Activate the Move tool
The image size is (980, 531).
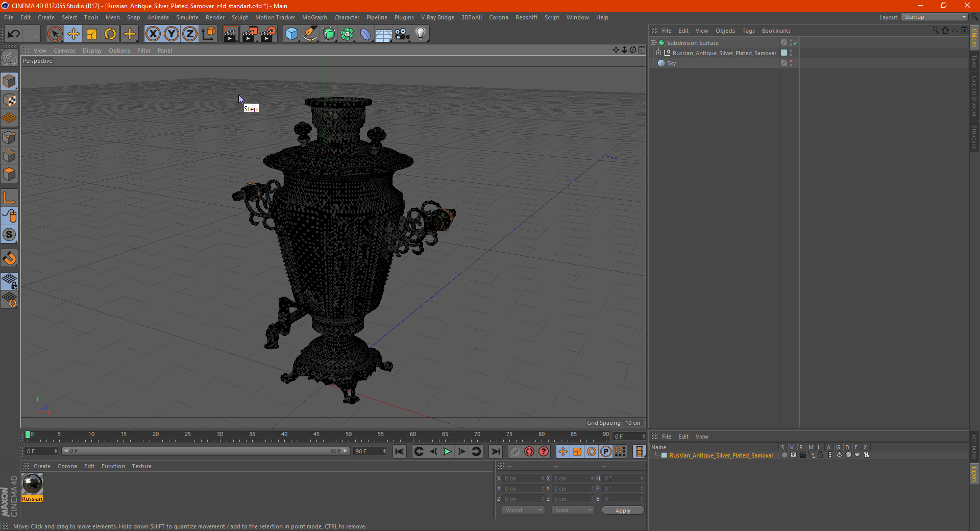point(73,34)
